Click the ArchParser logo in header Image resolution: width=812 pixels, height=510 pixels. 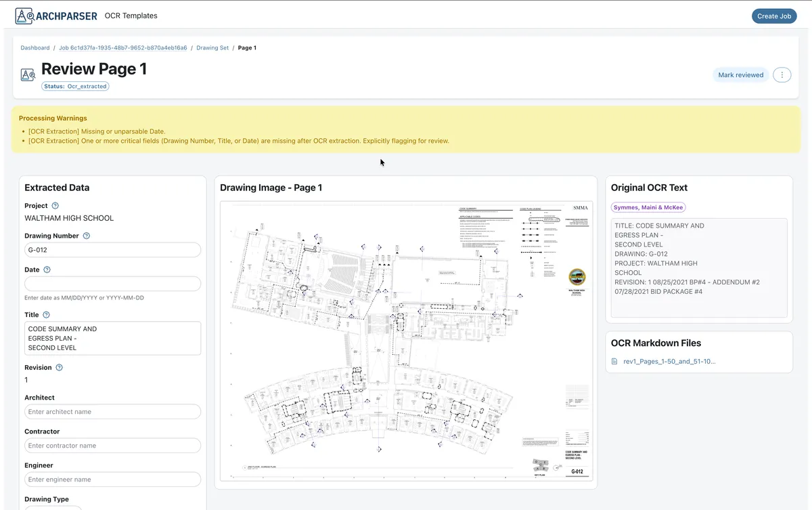(x=56, y=16)
